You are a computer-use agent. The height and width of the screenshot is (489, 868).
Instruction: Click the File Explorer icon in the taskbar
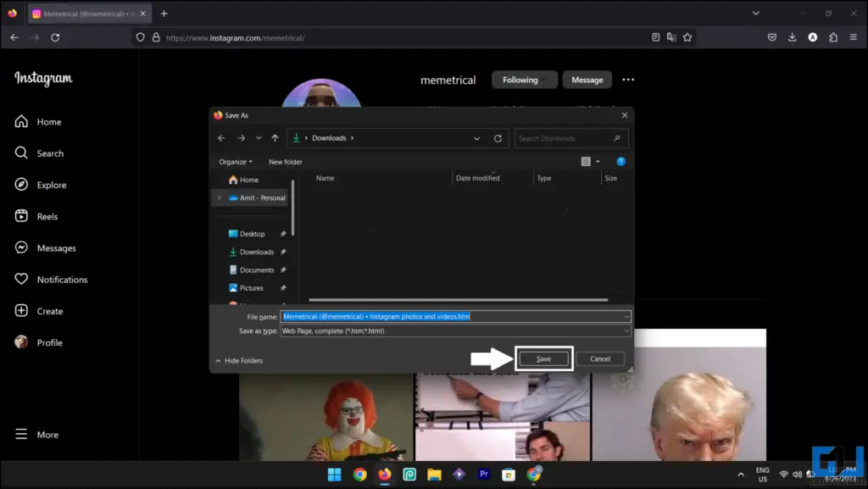(434, 475)
